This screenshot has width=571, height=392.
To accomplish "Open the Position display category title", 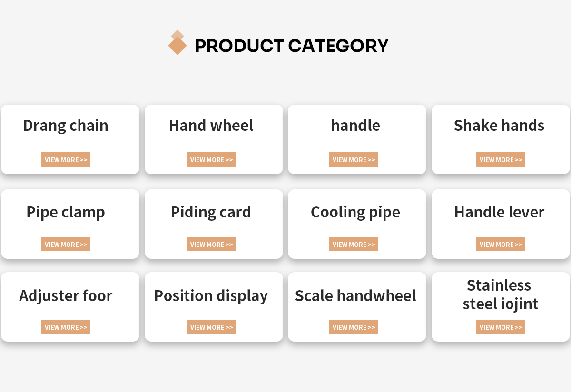I will coord(211,296).
